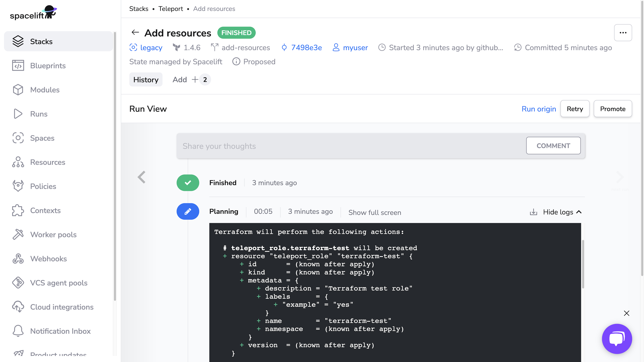Click the Modules icon in sidebar

(18, 90)
